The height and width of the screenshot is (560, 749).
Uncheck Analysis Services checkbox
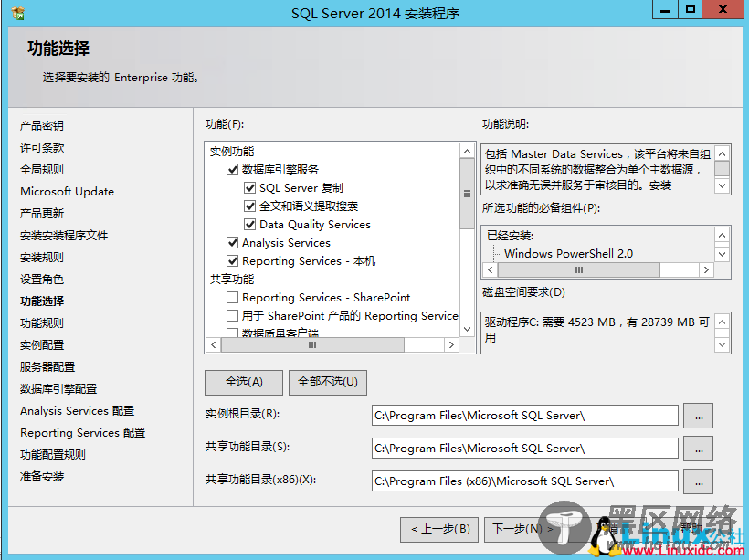tap(232, 243)
